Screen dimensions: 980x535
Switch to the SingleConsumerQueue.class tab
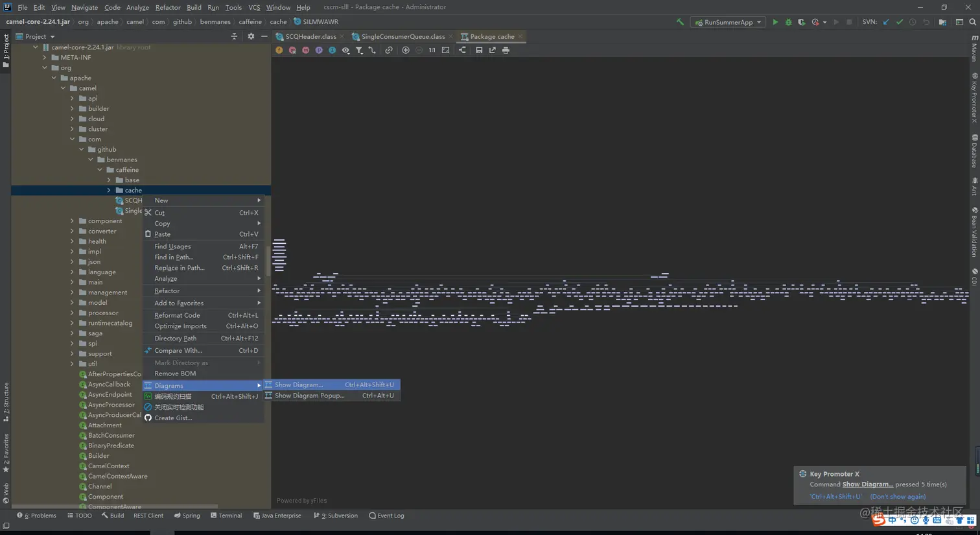click(402, 37)
